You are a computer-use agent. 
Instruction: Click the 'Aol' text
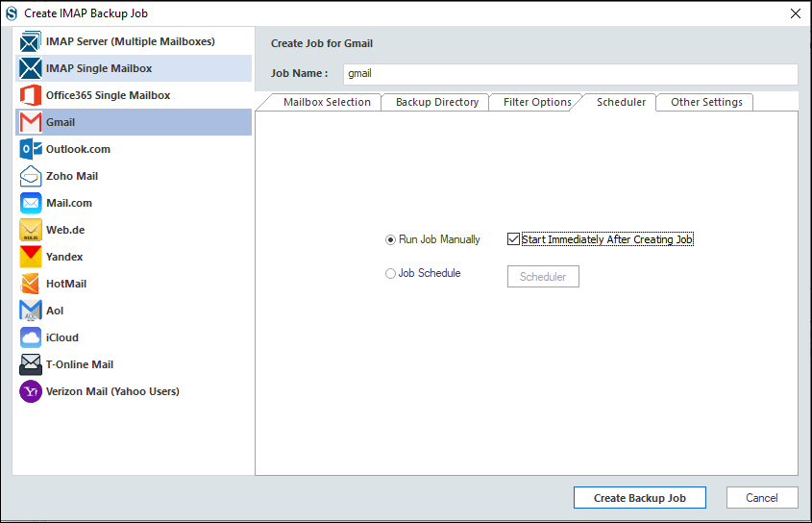click(x=55, y=311)
